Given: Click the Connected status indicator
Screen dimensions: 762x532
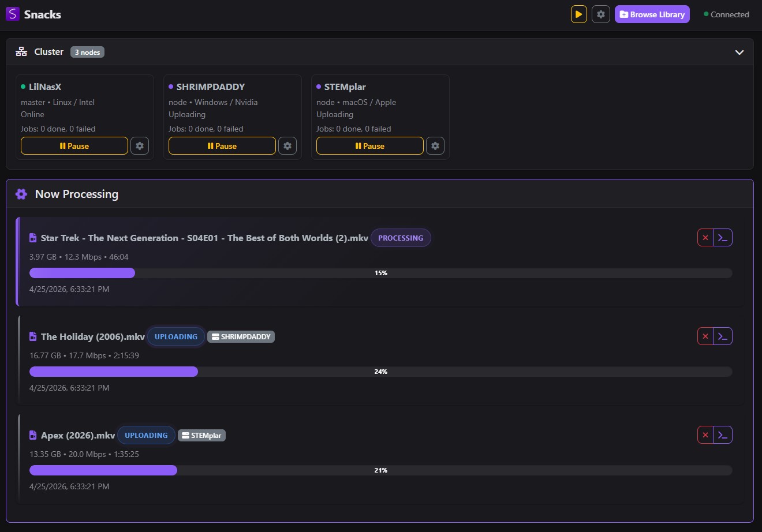Looking at the screenshot, I should point(726,14).
